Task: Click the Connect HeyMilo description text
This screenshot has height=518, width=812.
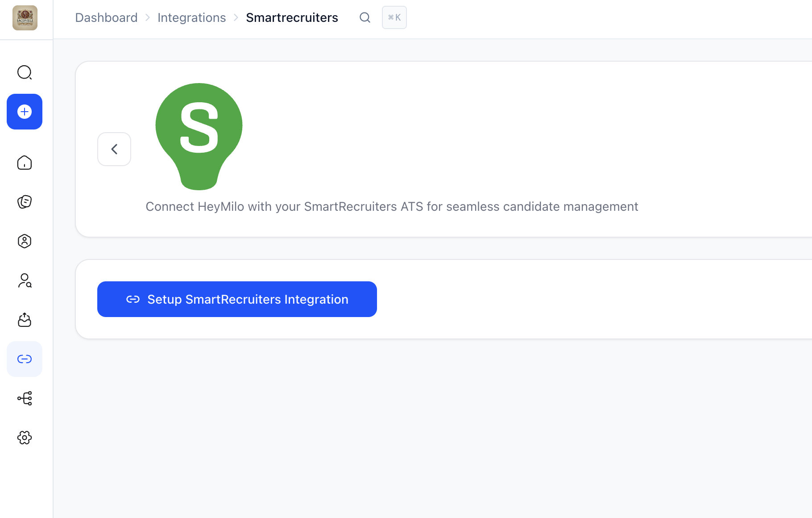Action: 392,207
